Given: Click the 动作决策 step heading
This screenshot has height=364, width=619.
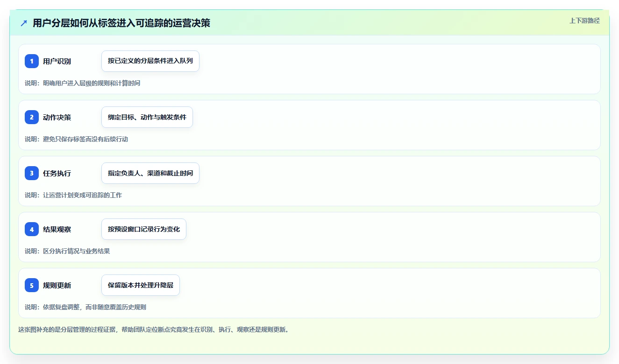Looking at the screenshot, I should click(x=57, y=117).
